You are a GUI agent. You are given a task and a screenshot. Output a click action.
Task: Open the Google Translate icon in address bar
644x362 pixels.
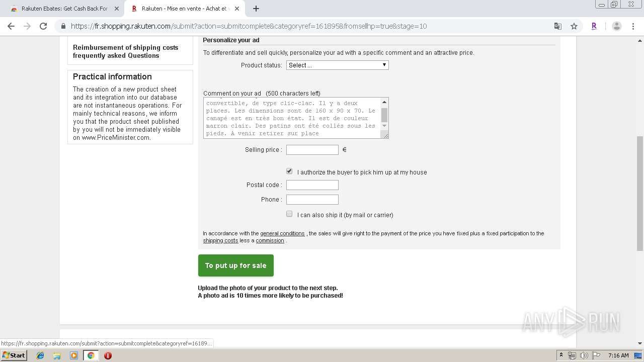click(x=558, y=26)
